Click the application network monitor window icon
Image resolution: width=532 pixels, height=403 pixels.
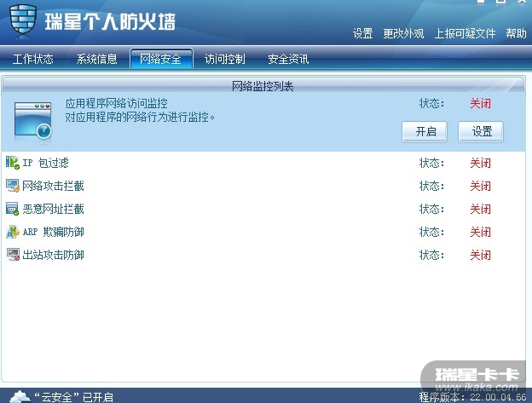[33, 121]
